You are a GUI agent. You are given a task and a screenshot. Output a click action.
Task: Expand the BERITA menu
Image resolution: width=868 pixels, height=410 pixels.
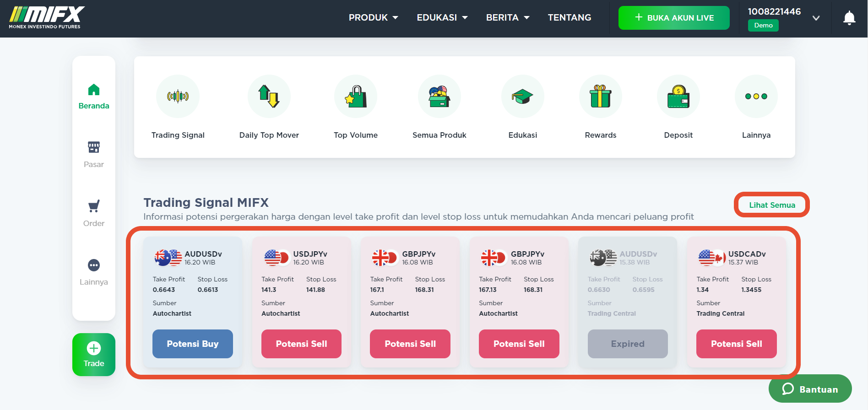point(508,17)
